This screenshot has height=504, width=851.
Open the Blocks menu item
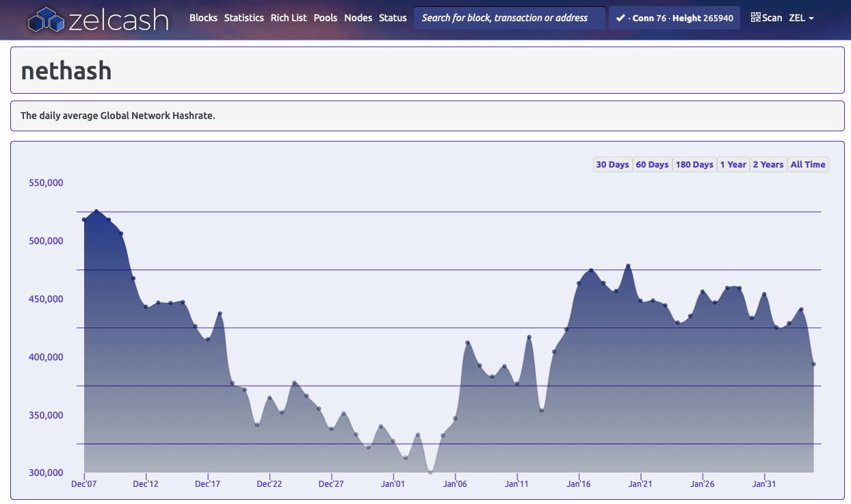[203, 18]
